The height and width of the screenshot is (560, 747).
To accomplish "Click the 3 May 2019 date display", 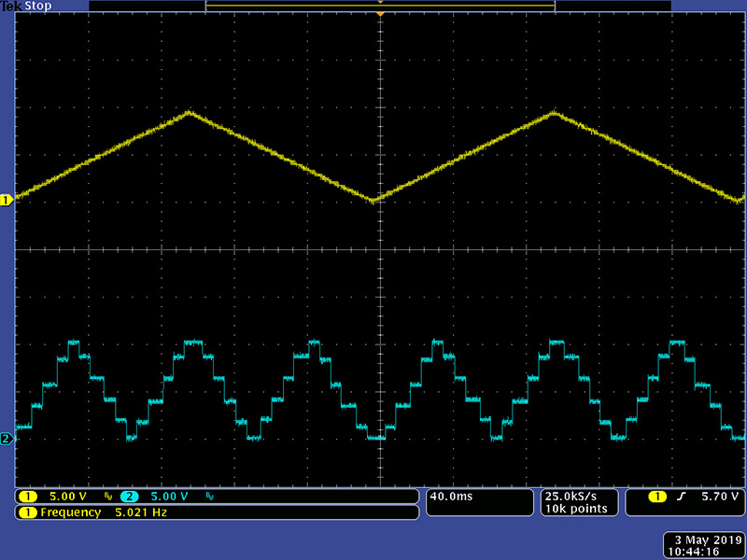I will (701, 540).
